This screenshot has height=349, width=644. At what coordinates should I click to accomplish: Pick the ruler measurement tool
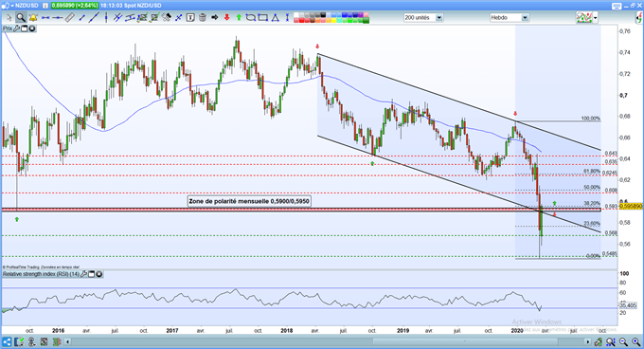click(69, 18)
